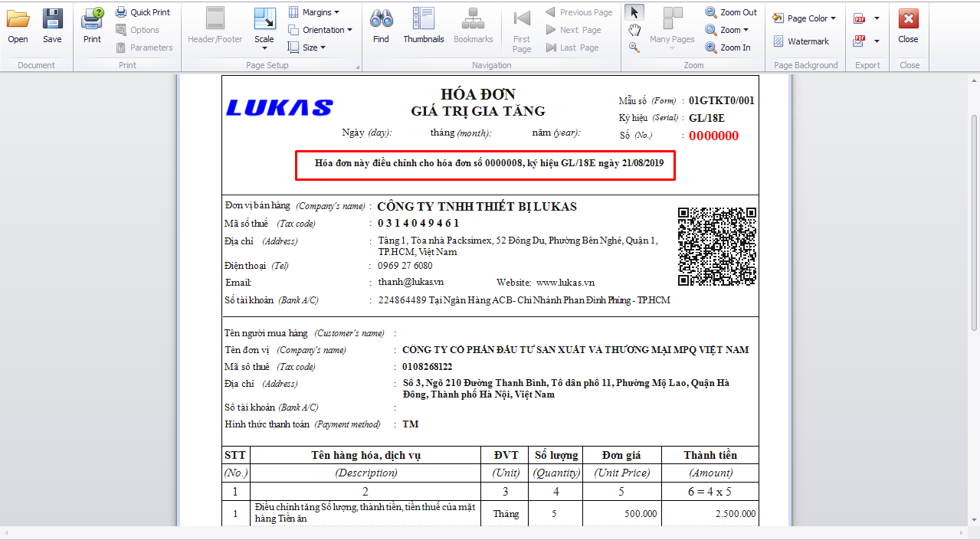Save the document using the Save icon
Image resolution: width=980 pixels, height=540 pixels.
[52, 27]
